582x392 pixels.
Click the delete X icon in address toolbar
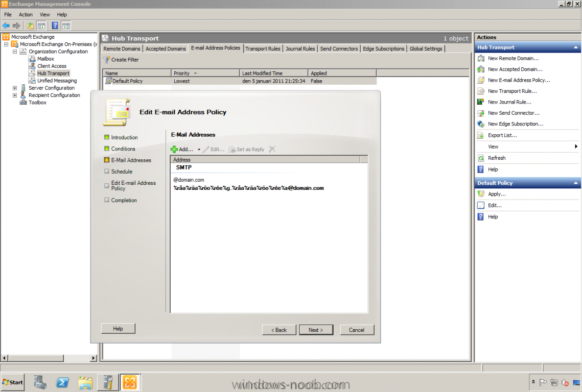click(272, 149)
